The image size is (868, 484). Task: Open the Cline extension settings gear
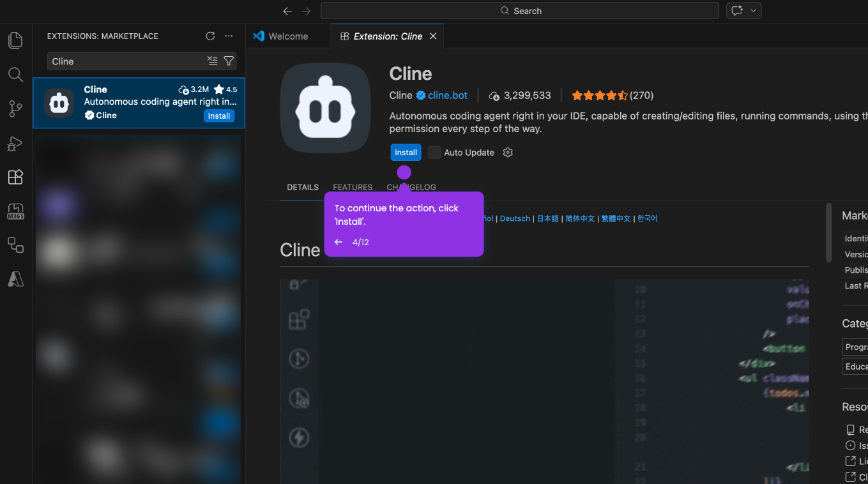click(508, 153)
